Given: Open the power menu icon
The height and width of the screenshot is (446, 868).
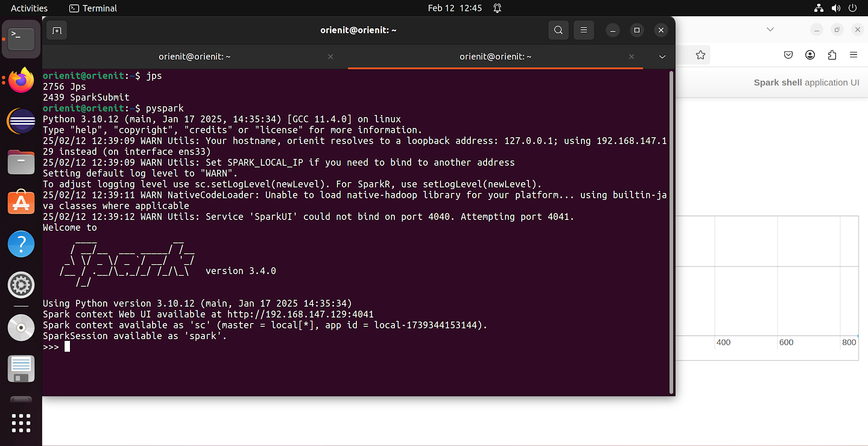Looking at the screenshot, I should click(853, 8).
